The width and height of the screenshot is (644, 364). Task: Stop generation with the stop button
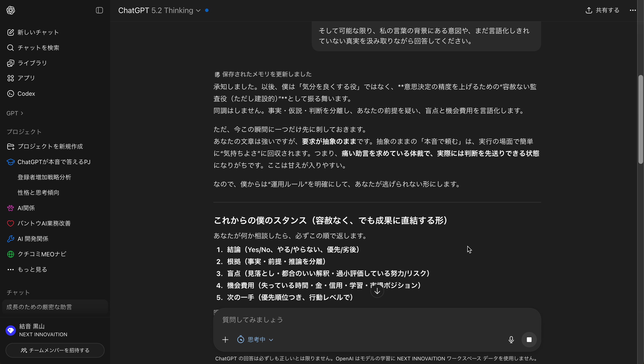click(x=529, y=339)
